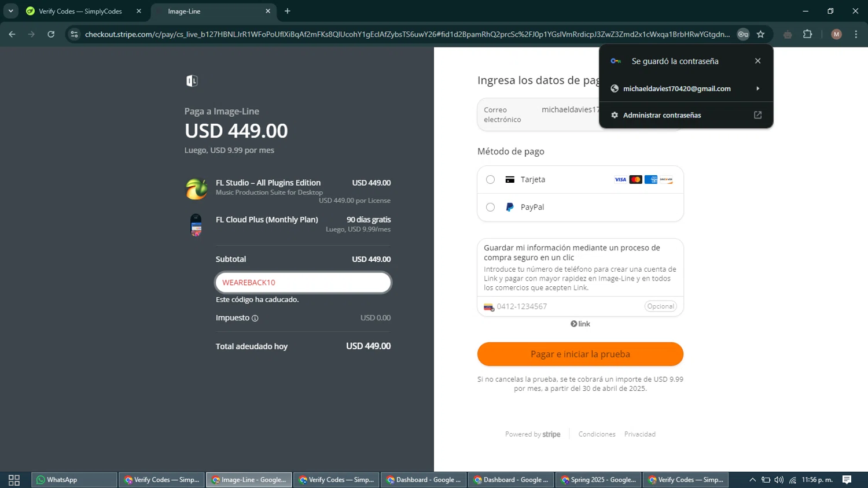
Task: Close the Image-Line tab
Action: point(268,11)
